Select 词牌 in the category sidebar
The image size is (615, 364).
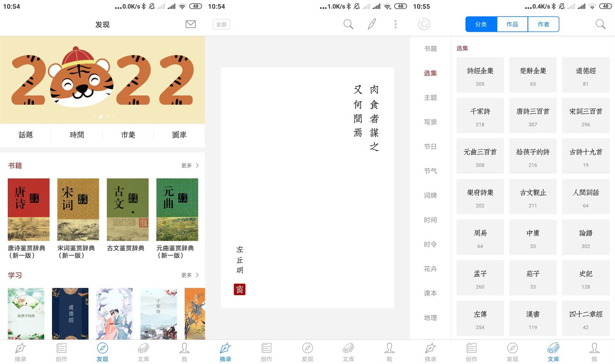[x=430, y=196]
